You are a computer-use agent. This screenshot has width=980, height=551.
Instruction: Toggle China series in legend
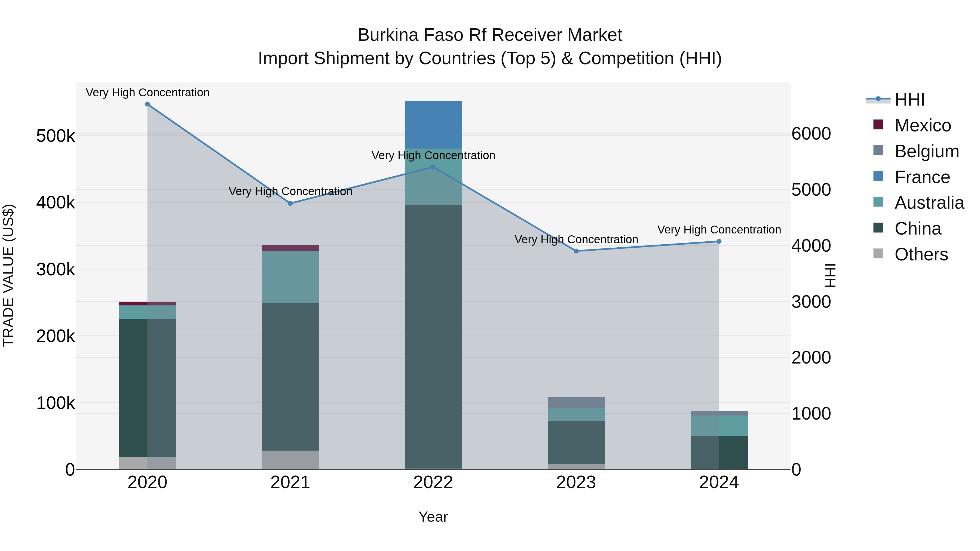907,229
